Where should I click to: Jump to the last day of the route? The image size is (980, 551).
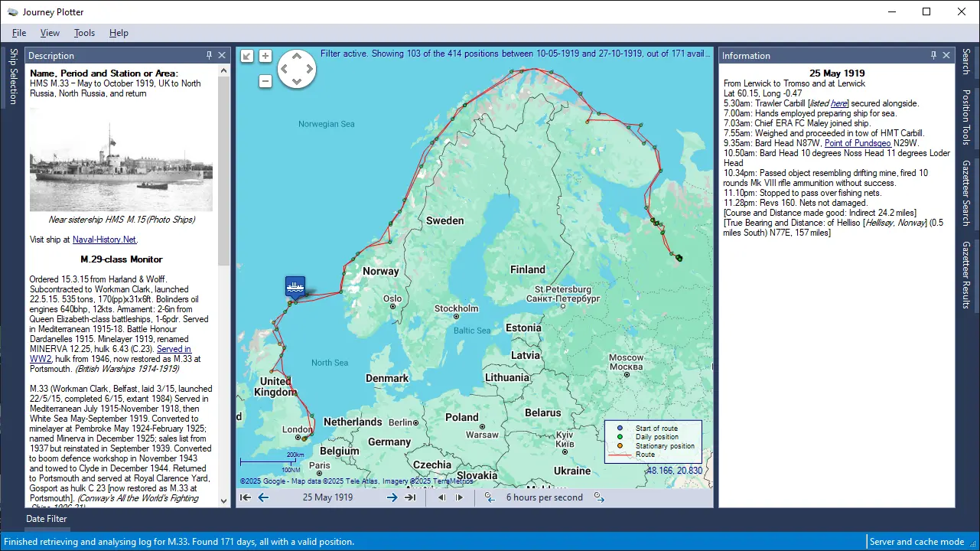410,497
